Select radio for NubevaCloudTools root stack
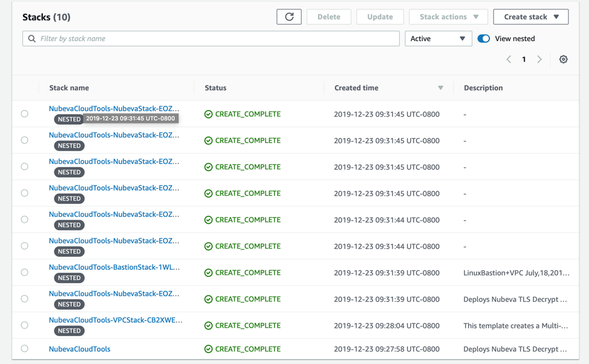The image size is (589, 364). (24, 349)
